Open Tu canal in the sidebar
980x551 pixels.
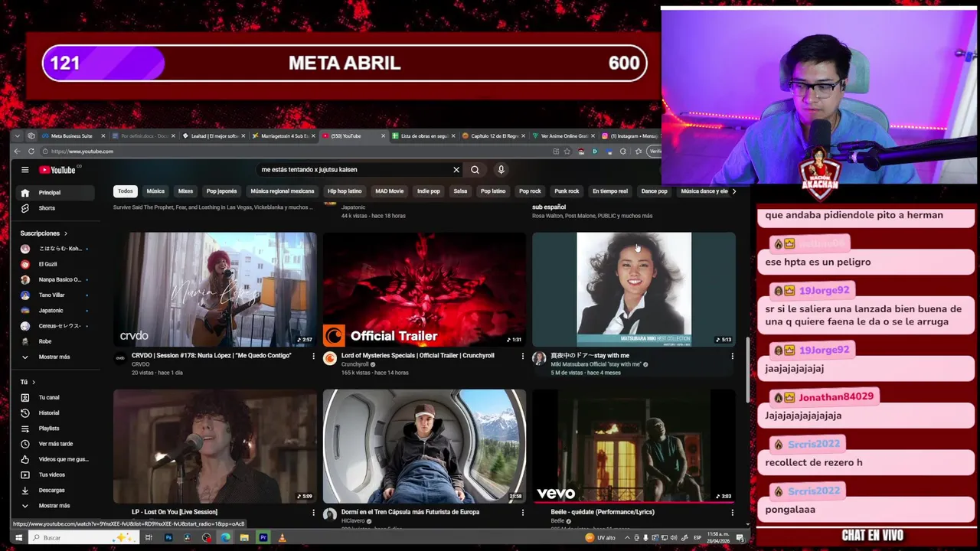point(54,397)
